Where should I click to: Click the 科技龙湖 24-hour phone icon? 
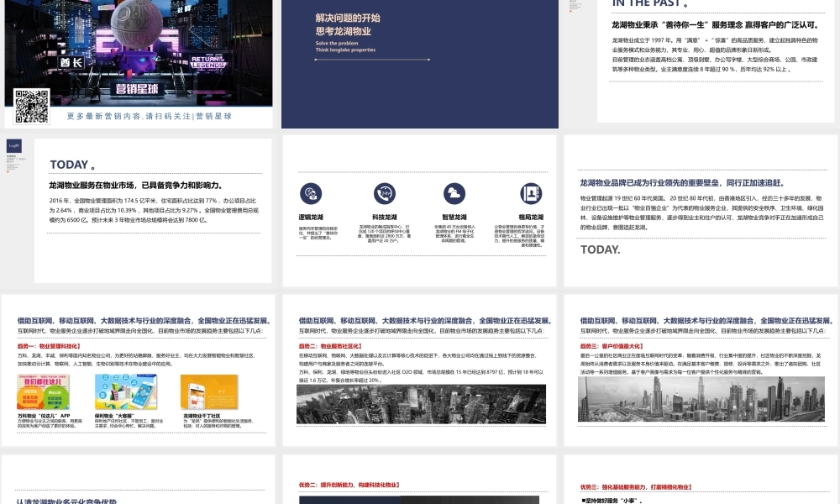point(385,193)
